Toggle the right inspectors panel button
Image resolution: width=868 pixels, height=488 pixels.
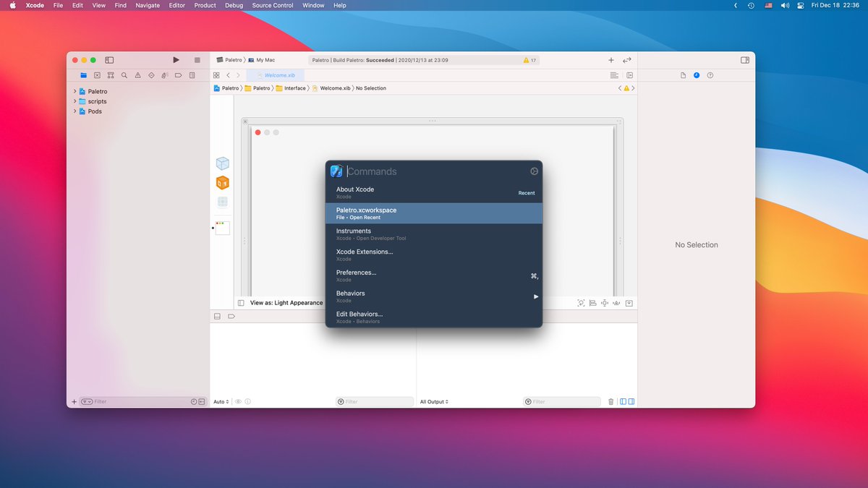click(744, 60)
